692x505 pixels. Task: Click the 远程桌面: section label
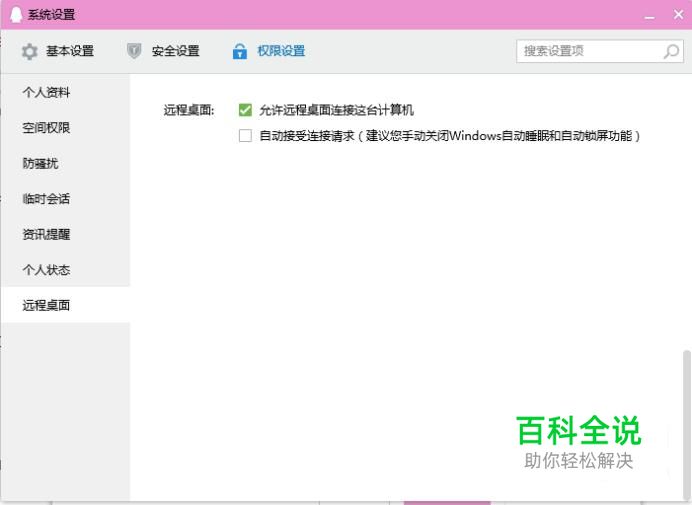(x=189, y=110)
